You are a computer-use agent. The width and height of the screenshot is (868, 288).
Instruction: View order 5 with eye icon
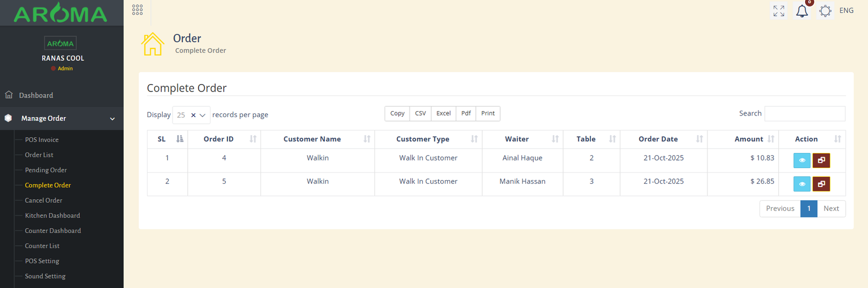coord(802,184)
